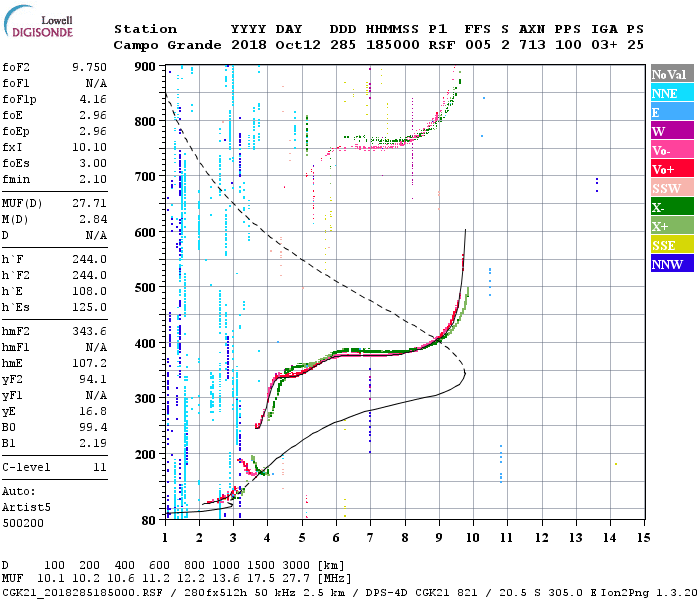Viewport: 700px width, 600px height.
Task: Click the foE value 2.96
Action: point(93,115)
